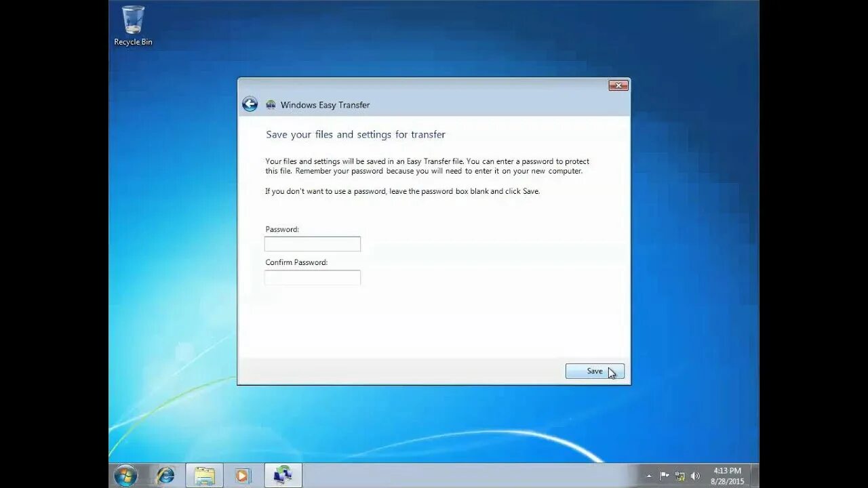Click the "Windows Easy Transfer" title text

pyautogui.click(x=325, y=105)
